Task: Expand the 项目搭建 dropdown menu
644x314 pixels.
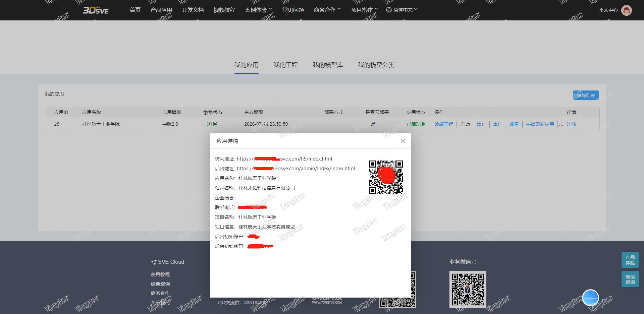Action: (x=364, y=10)
